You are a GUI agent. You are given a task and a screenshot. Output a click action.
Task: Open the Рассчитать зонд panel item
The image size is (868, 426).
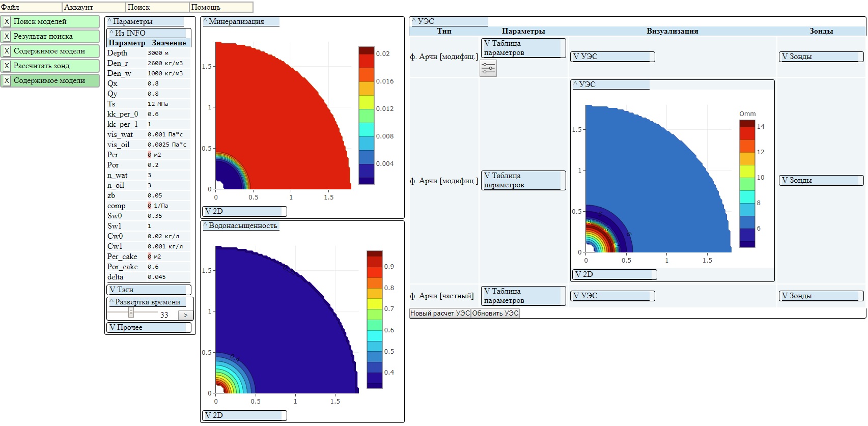pyautogui.click(x=55, y=66)
